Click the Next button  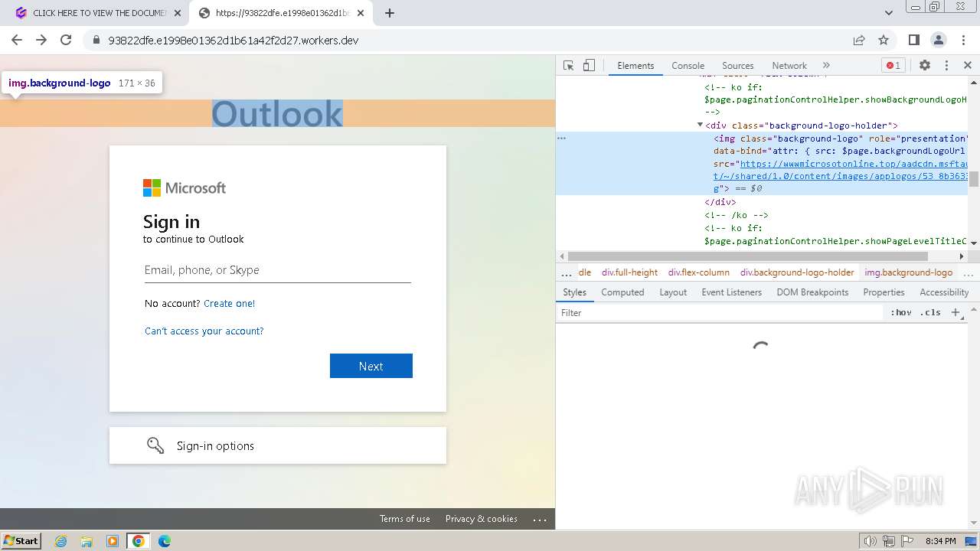point(371,366)
